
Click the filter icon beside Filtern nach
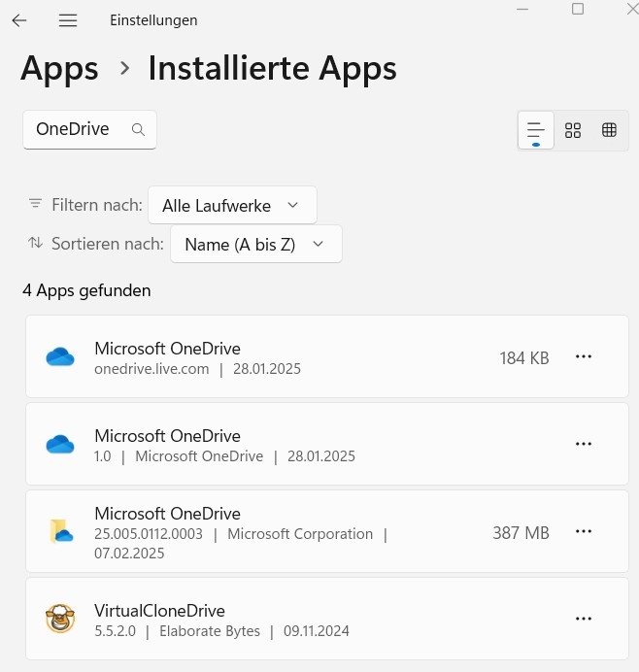35,204
